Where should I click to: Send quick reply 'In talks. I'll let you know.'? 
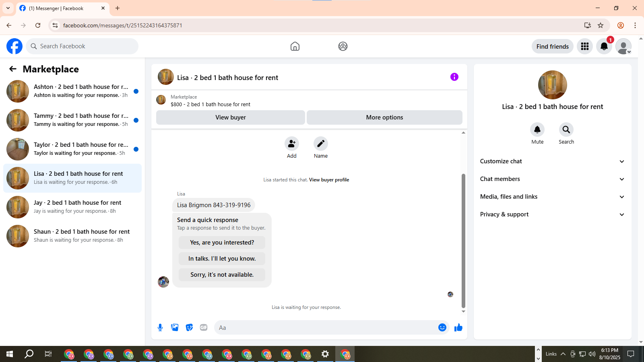tap(222, 259)
